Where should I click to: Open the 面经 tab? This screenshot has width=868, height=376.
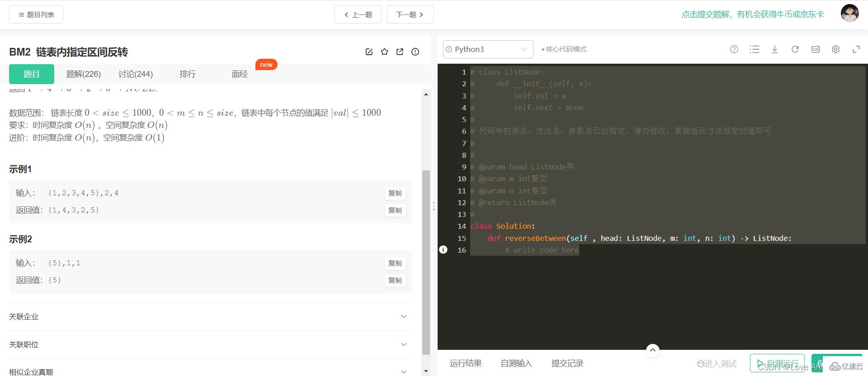pos(240,74)
